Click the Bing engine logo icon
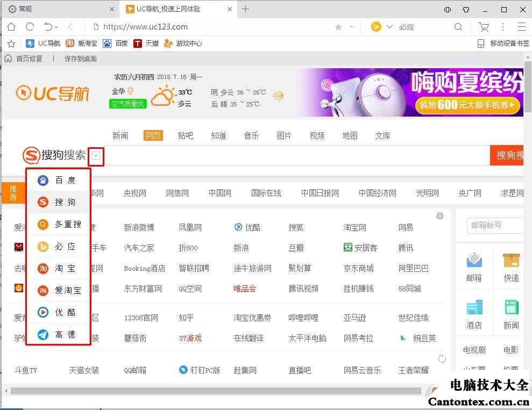This screenshot has width=532, height=410. (x=376, y=27)
